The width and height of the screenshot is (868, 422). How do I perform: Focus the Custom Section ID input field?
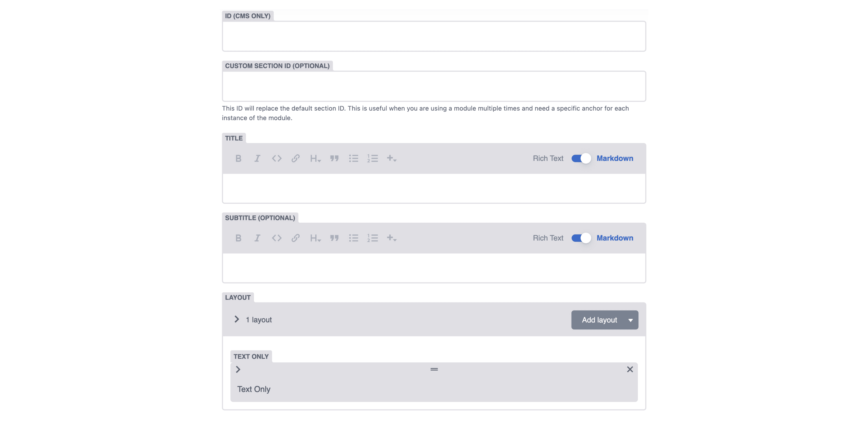(434, 86)
